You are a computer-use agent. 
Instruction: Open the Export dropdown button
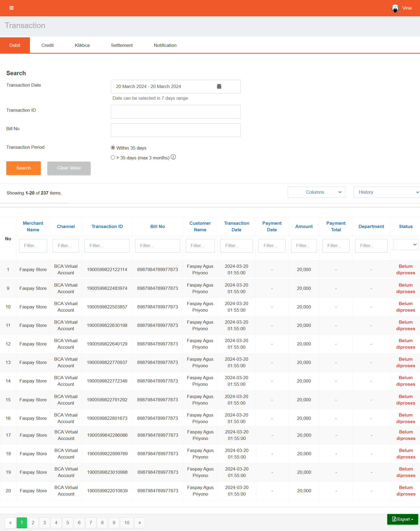402,519
